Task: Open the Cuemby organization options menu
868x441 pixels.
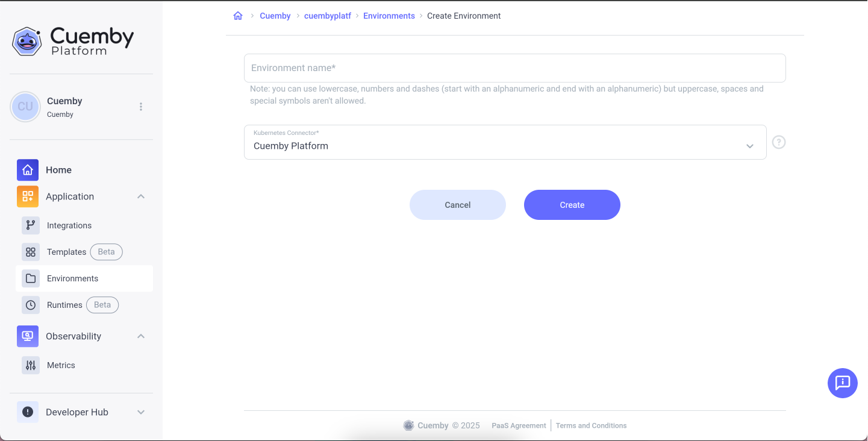Action: pos(140,106)
